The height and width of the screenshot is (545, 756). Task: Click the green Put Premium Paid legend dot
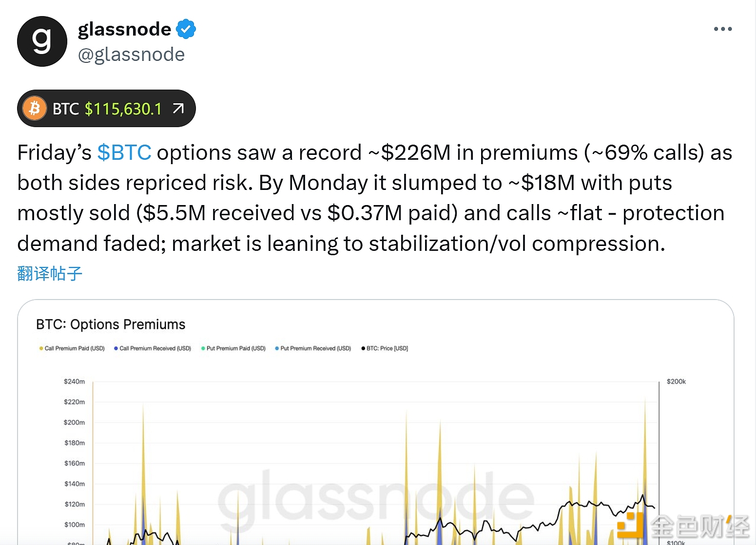point(203,348)
